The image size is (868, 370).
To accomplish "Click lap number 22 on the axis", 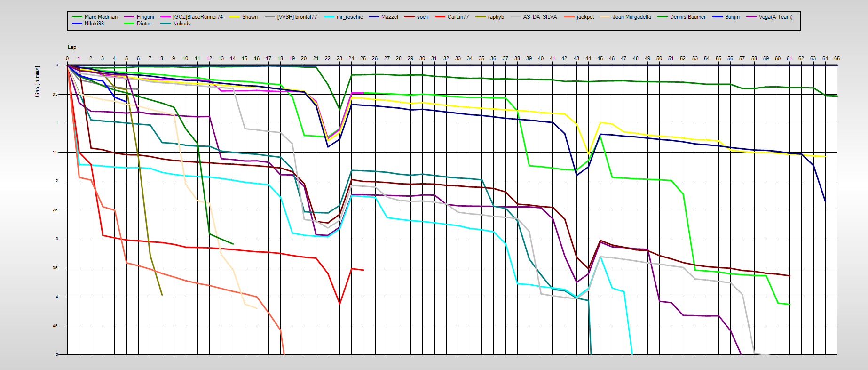I will pos(328,59).
